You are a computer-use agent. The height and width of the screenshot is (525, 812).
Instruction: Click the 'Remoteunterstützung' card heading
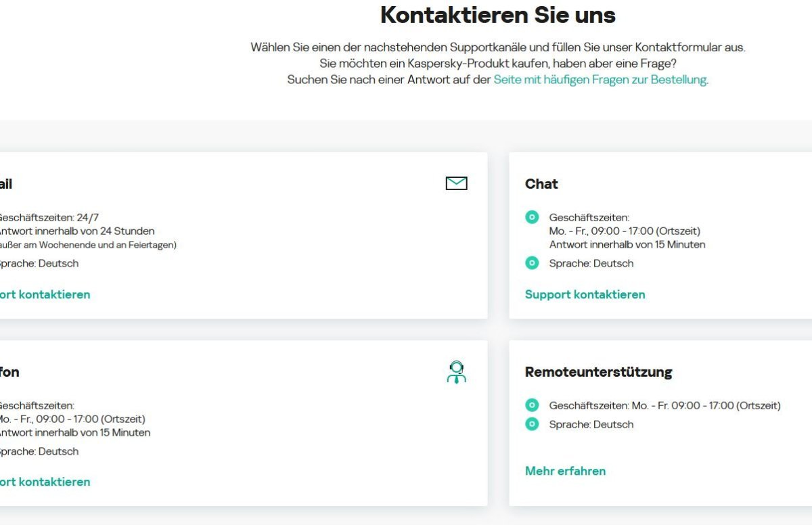(598, 372)
